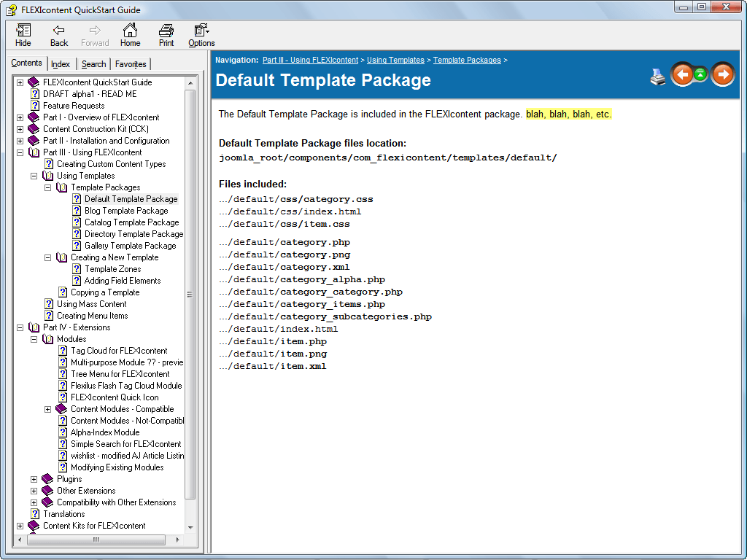This screenshot has width=747, height=560.
Task: Click green up-level button in header
Action: [700, 74]
